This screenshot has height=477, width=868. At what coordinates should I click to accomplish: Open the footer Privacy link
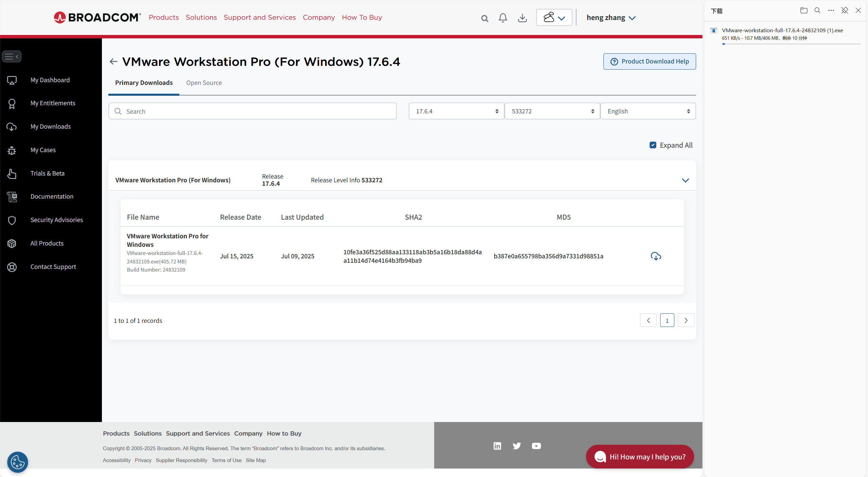coord(143,460)
